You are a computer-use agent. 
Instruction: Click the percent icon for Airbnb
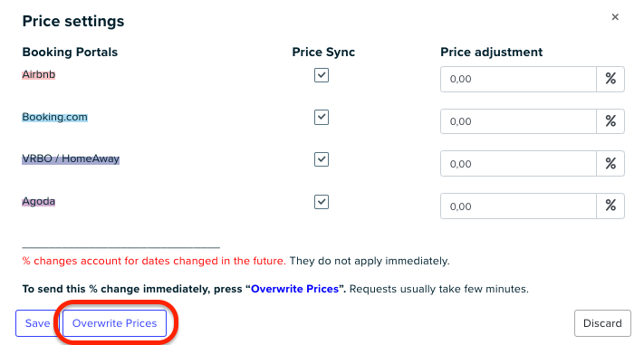(610, 80)
